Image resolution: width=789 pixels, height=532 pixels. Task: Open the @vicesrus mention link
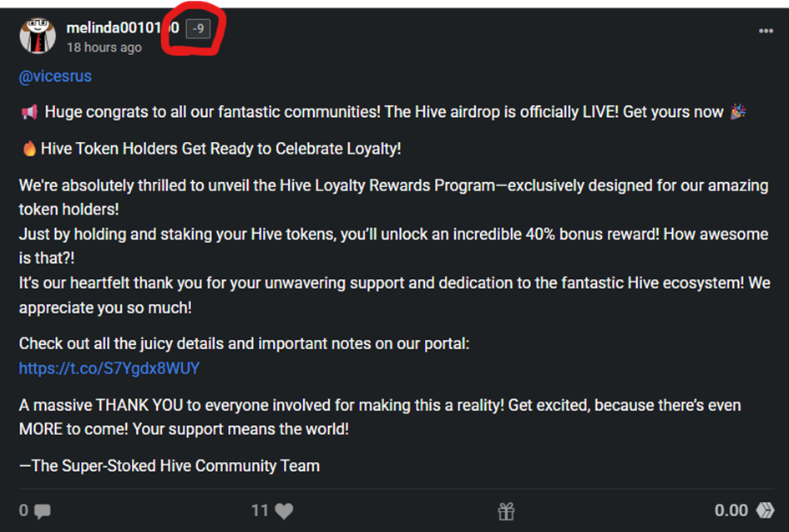click(55, 77)
